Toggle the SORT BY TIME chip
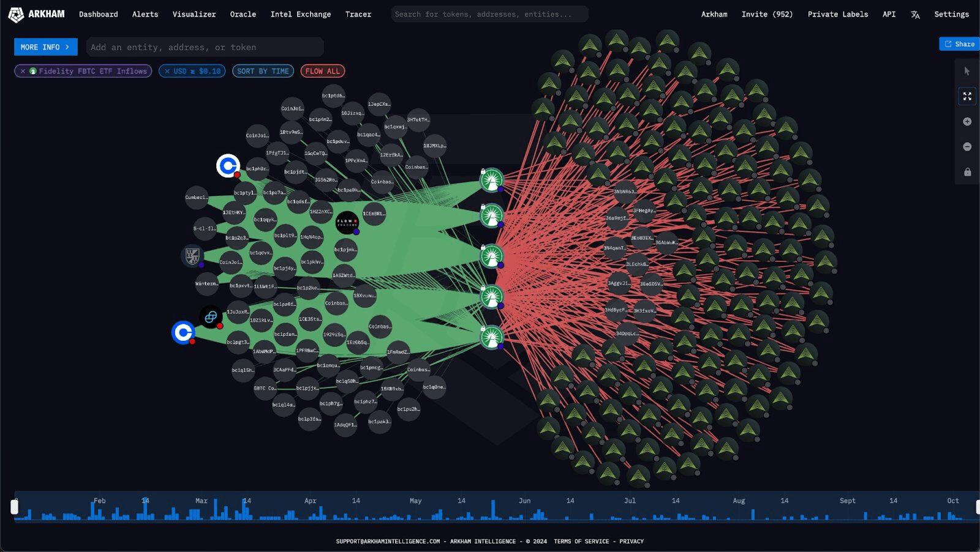This screenshot has width=980, height=552. click(x=263, y=72)
